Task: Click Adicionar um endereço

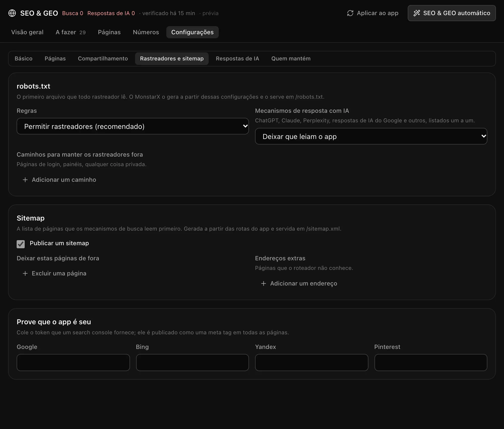Action: (299, 283)
